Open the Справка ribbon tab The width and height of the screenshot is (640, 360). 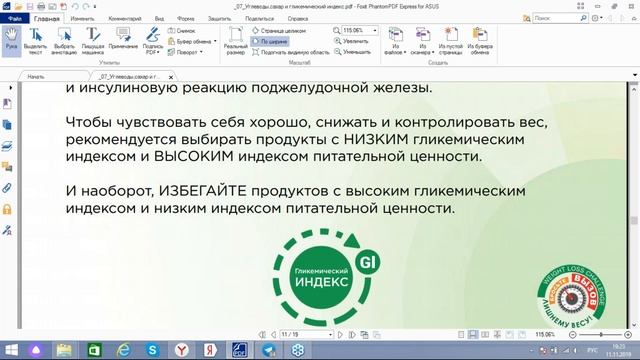[x=298, y=19]
